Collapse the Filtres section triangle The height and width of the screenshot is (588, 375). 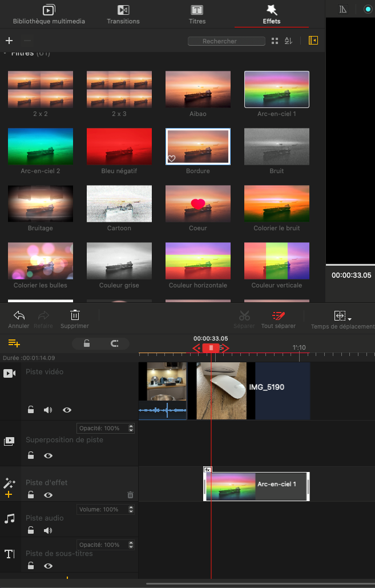pos(5,54)
